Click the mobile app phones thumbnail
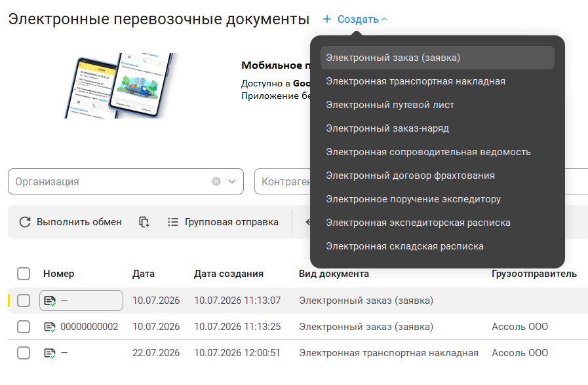 point(119,86)
